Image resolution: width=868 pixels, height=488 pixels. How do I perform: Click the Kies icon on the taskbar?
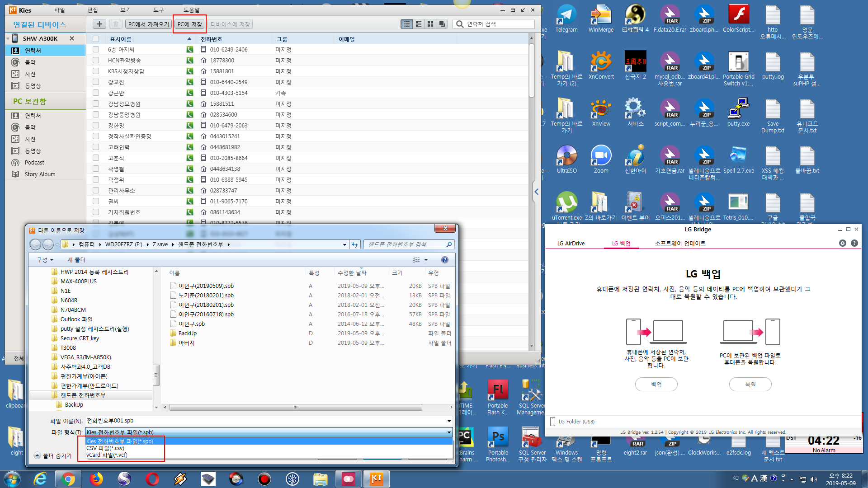tap(376, 479)
